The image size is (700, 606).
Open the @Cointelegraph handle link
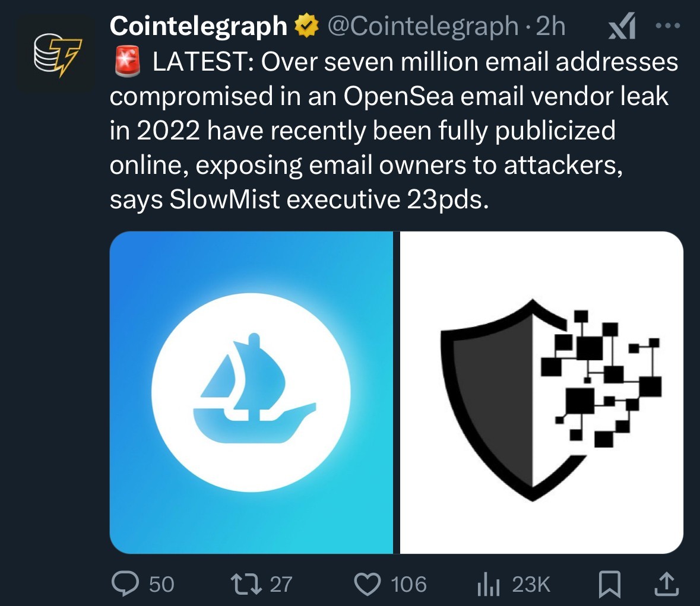(422, 26)
